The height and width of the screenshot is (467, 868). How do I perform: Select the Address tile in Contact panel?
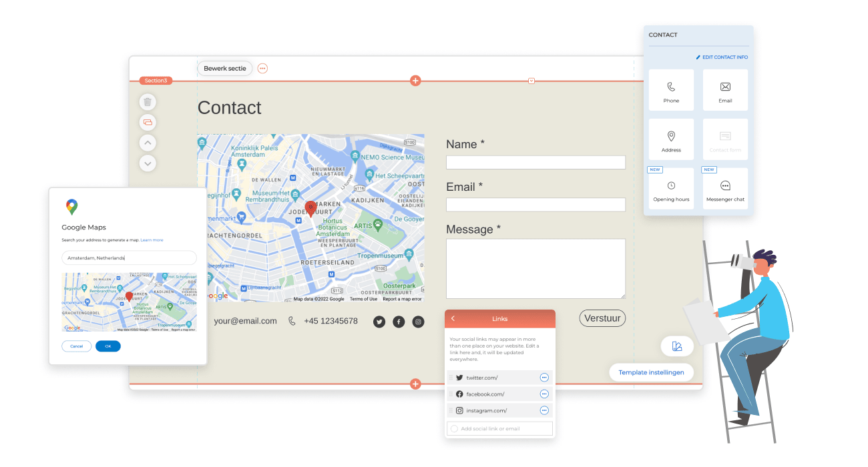(671, 139)
